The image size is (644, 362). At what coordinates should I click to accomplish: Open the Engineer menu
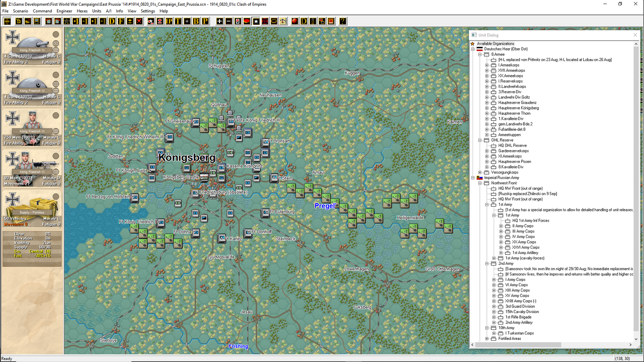(64, 11)
